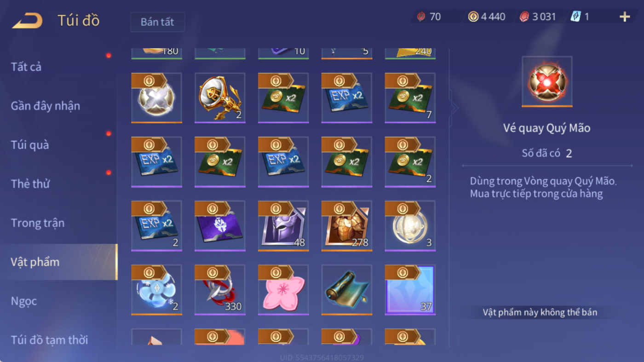The width and height of the screenshot is (644, 362).
Task: Select the golden trumpet horn item
Action: pos(220,98)
